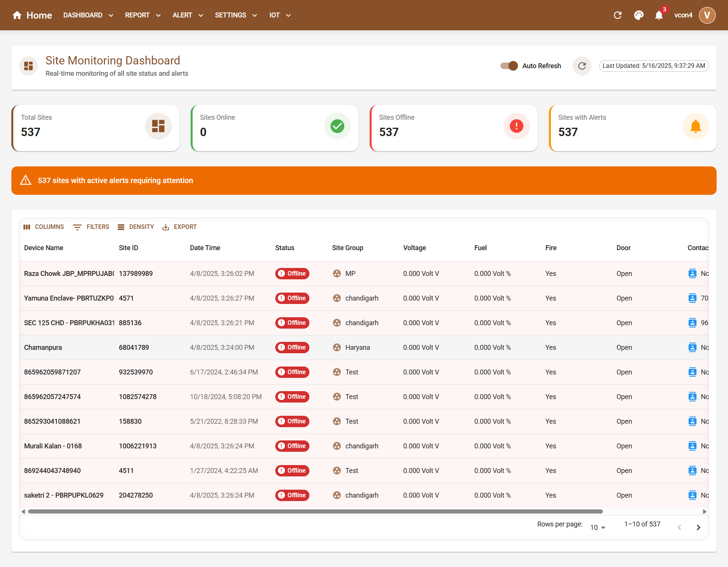Viewport: 728px width, 567px height.
Task: Change table DENSITY
Action: pyautogui.click(x=135, y=227)
